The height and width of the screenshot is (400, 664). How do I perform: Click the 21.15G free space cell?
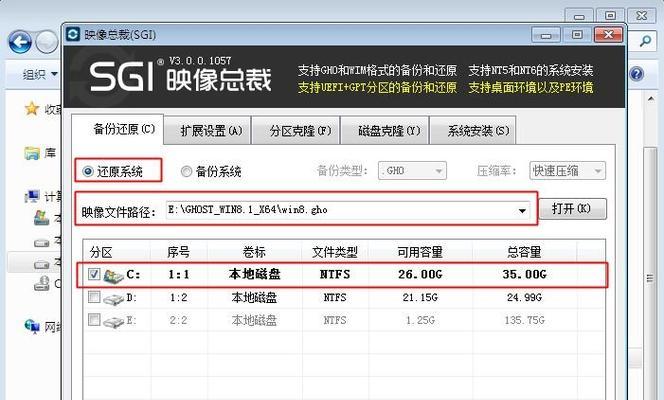[420, 298]
